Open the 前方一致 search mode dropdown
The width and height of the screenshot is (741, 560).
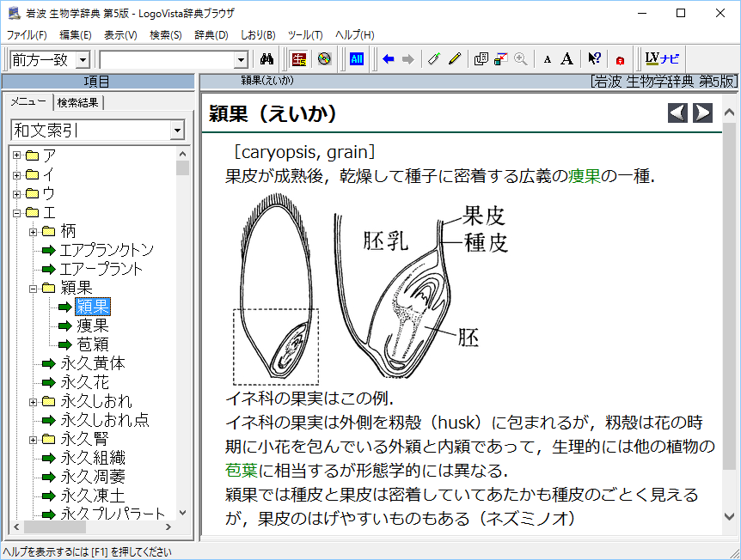(83, 59)
